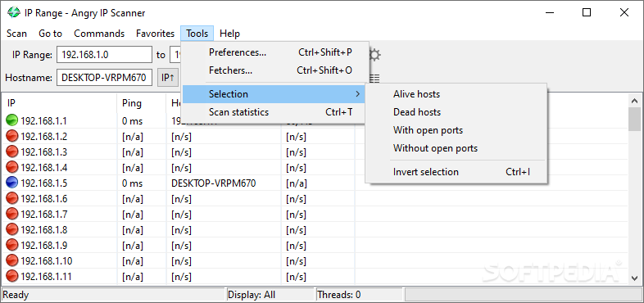Select the row text 192.168.1.11
The width and height of the screenshot is (644, 303).
point(46,277)
